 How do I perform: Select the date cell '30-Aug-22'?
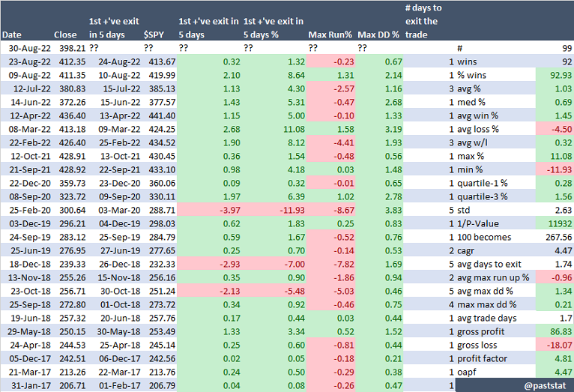(30, 48)
